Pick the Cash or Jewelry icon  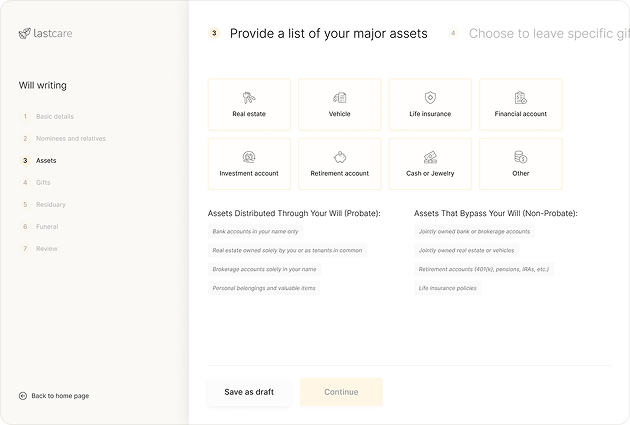430,157
